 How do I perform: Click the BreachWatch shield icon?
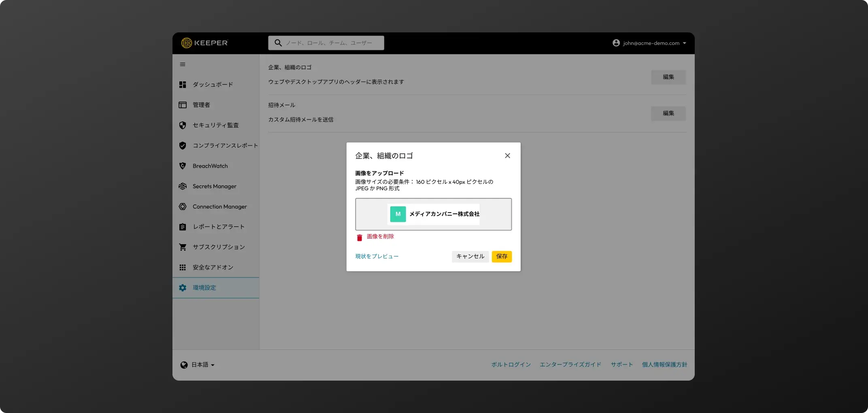(x=183, y=166)
